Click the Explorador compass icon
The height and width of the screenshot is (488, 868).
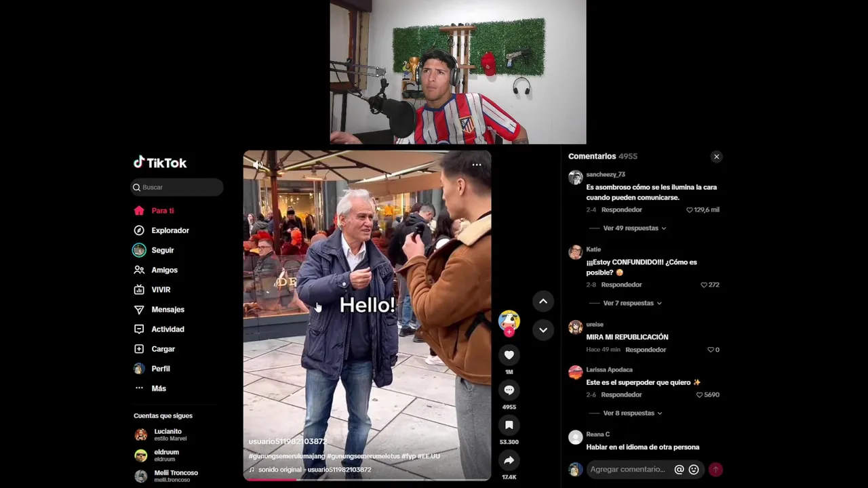(139, 230)
